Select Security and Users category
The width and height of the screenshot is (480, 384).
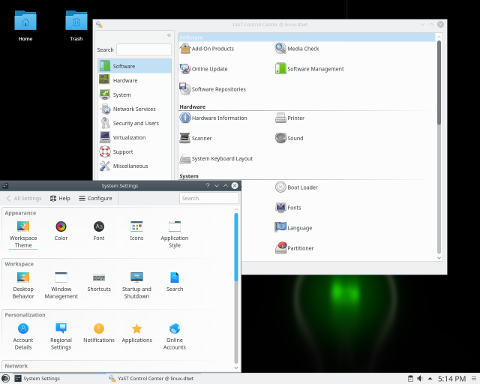click(x=135, y=123)
